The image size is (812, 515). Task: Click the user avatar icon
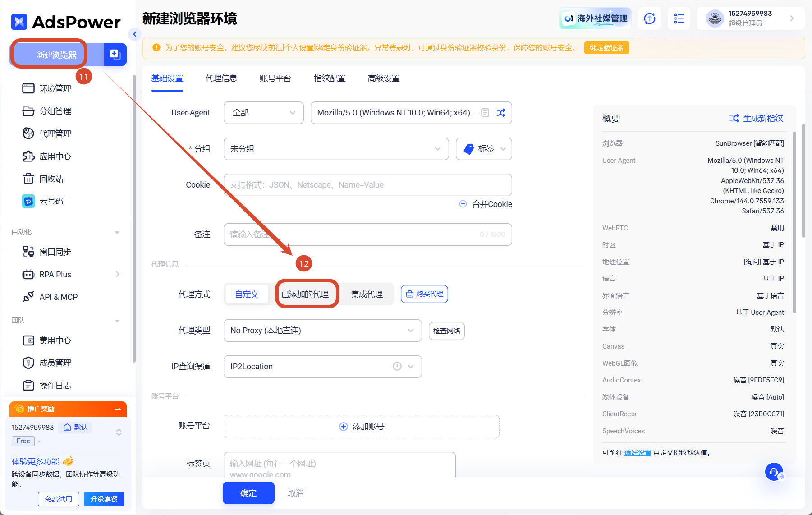coord(715,18)
